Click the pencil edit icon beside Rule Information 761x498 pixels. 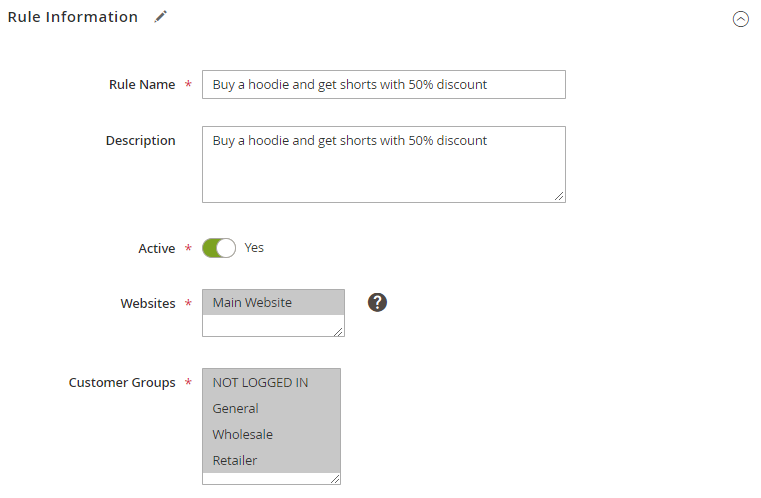[160, 17]
